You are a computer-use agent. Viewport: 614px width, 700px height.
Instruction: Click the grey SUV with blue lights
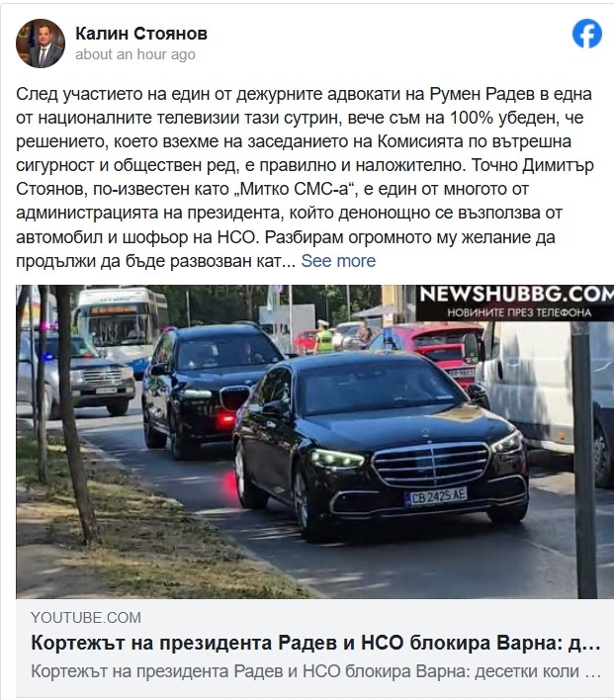click(x=78, y=373)
